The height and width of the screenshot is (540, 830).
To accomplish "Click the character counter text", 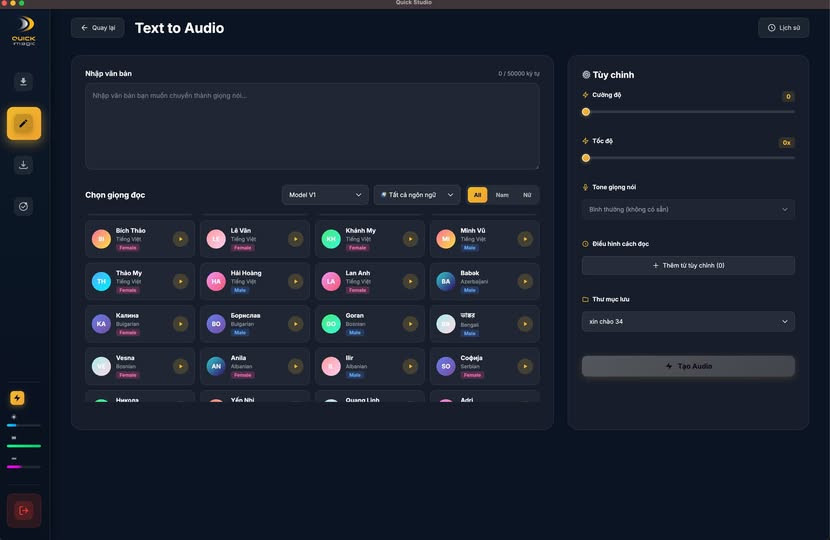I will click(x=519, y=74).
